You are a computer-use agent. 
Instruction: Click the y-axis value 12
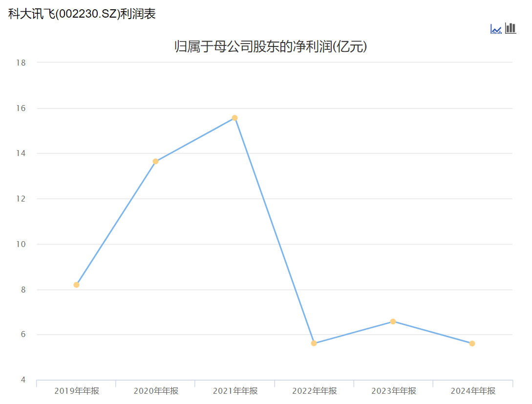[x=21, y=199]
